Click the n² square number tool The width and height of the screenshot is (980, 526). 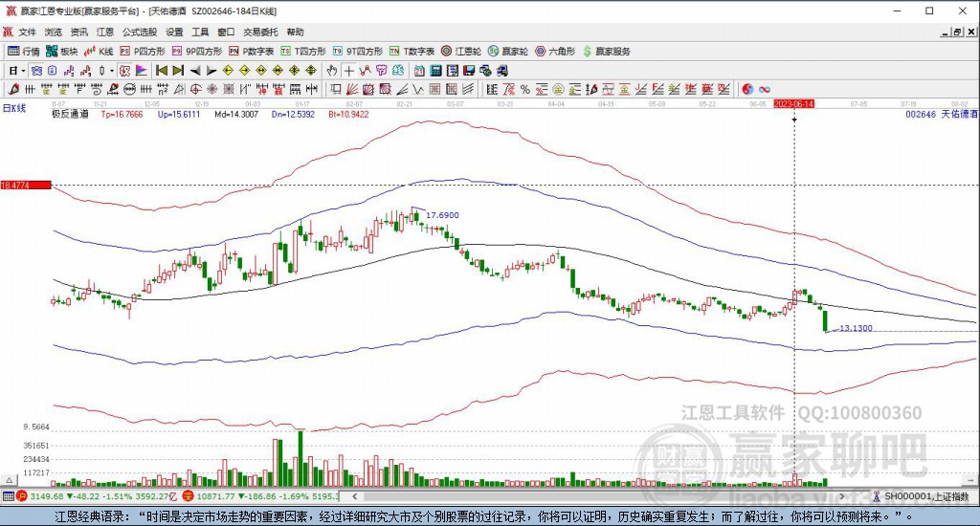[x=163, y=89]
